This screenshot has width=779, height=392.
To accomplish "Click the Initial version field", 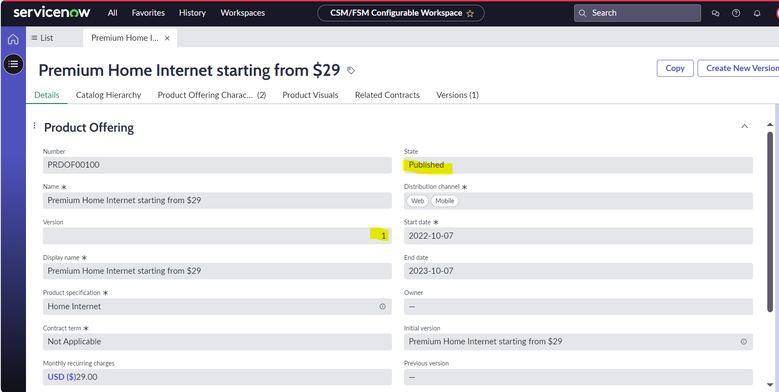I will 578,342.
